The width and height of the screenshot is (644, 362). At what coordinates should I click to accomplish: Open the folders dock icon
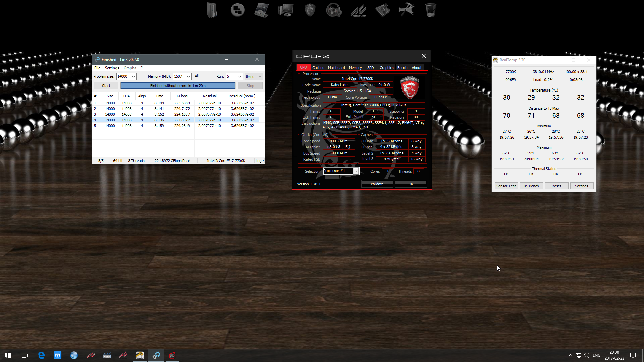tap(212, 10)
